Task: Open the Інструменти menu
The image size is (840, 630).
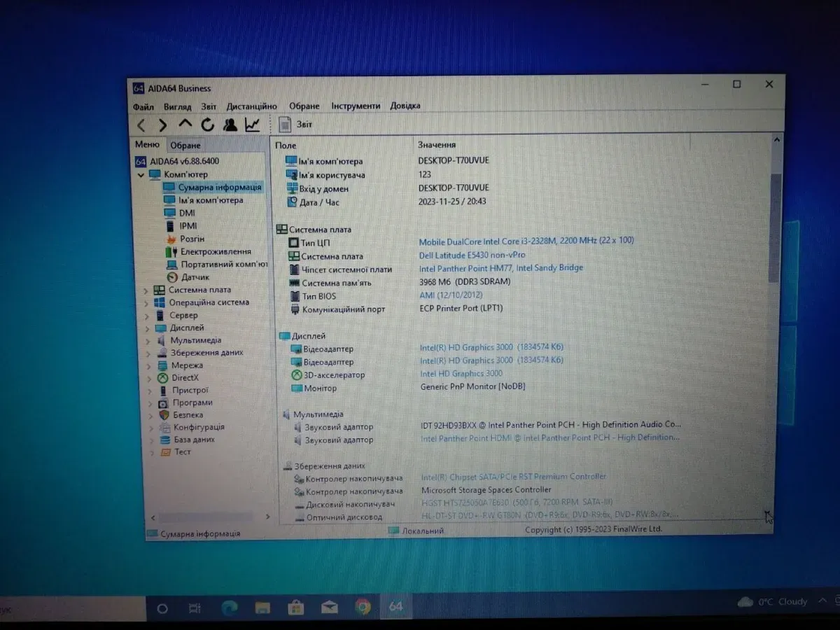Action: coord(356,106)
